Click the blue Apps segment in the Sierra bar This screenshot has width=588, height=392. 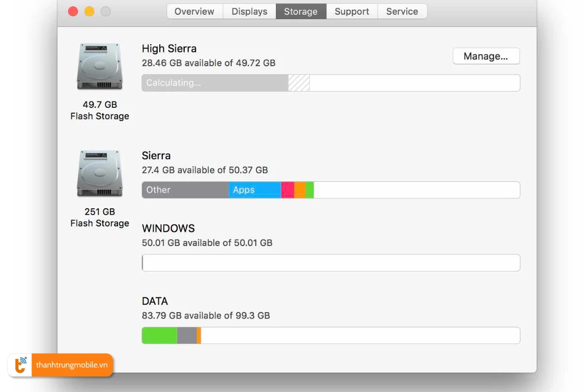255,190
